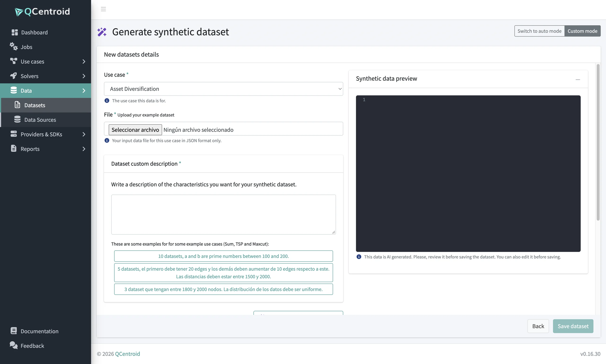The image size is (606, 364).
Task: Click the Back button
Action: (x=538, y=326)
